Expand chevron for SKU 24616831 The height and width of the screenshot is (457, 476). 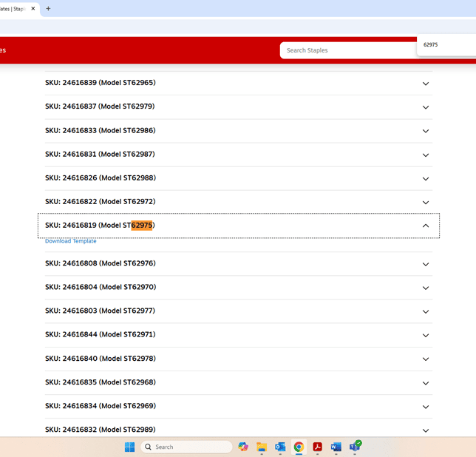[426, 155]
